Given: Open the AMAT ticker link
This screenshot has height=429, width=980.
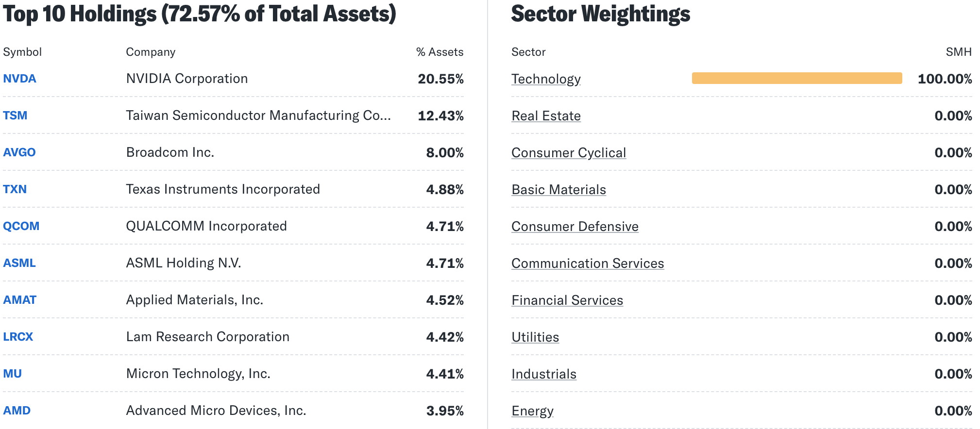Looking at the screenshot, I should coord(20,300).
